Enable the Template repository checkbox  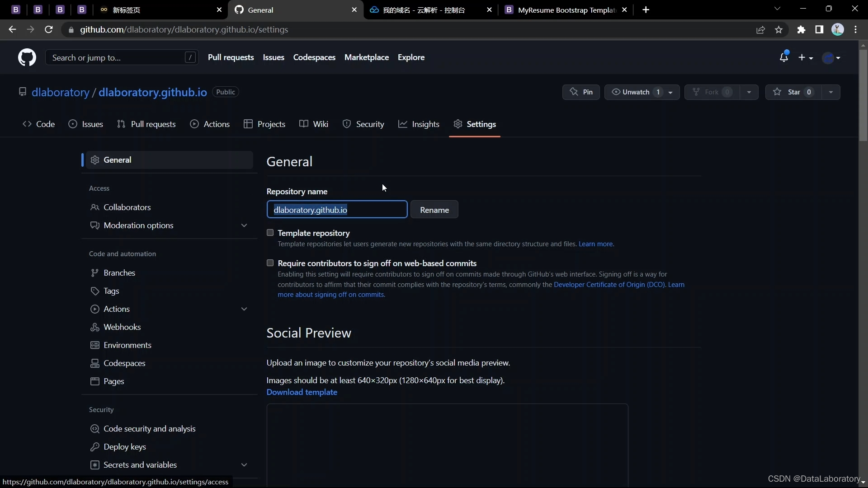click(270, 233)
